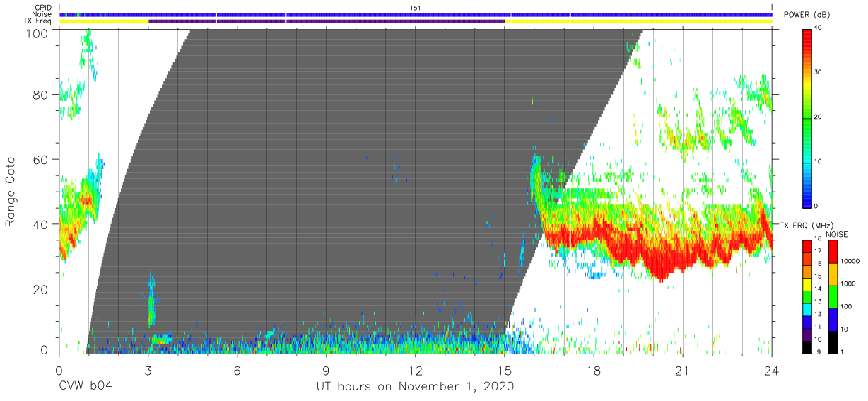Screen dimensions: 868x401
Task: Click the UT hours on November 1, 2020 title
Action: (x=414, y=386)
